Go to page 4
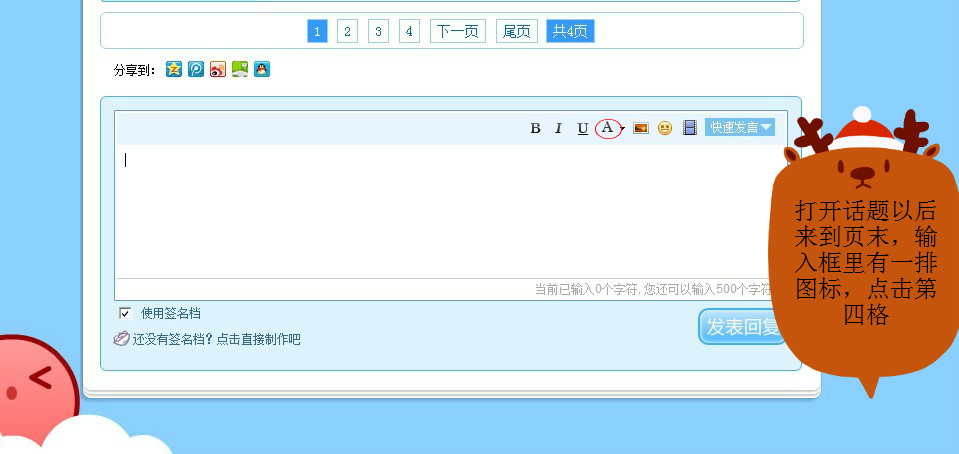 (x=409, y=31)
